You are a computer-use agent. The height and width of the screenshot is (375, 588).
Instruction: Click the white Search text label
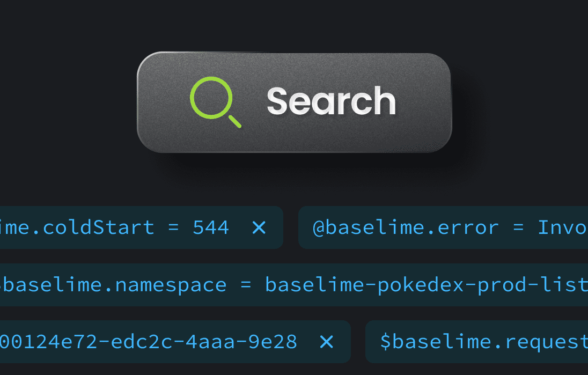331,101
